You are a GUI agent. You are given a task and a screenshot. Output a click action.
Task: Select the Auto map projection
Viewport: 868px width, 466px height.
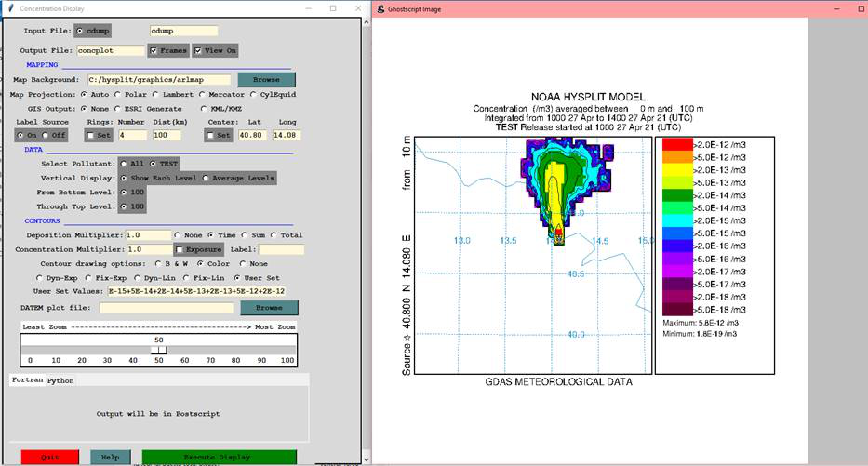(x=84, y=95)
